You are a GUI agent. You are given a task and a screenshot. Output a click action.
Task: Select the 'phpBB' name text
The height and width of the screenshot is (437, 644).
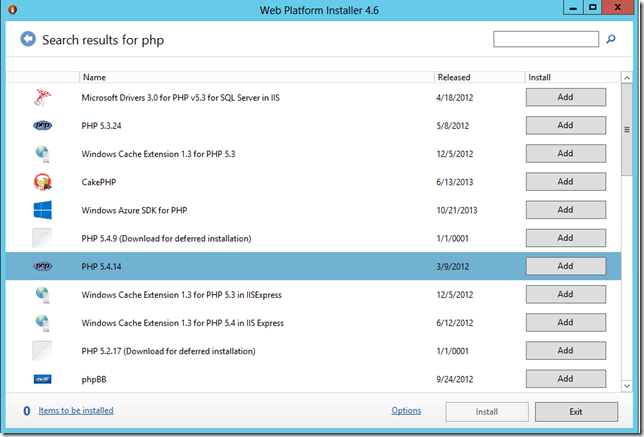click(94, 380)
